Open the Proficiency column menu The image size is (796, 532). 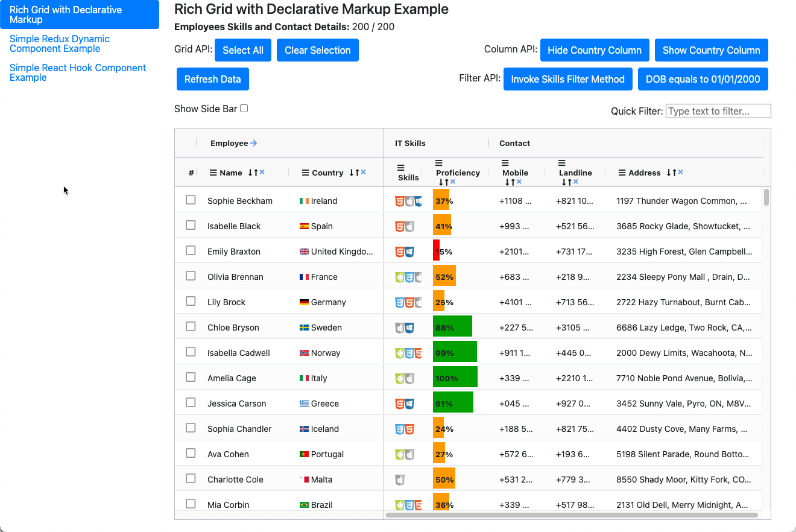[440, 162]
